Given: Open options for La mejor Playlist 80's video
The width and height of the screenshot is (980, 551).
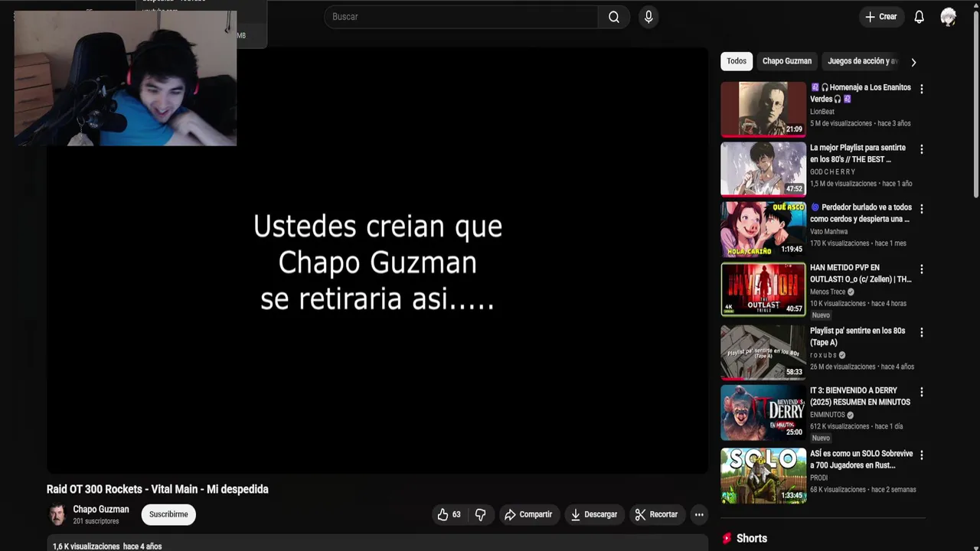Looking at the screenshot, I should pos(921,149).
